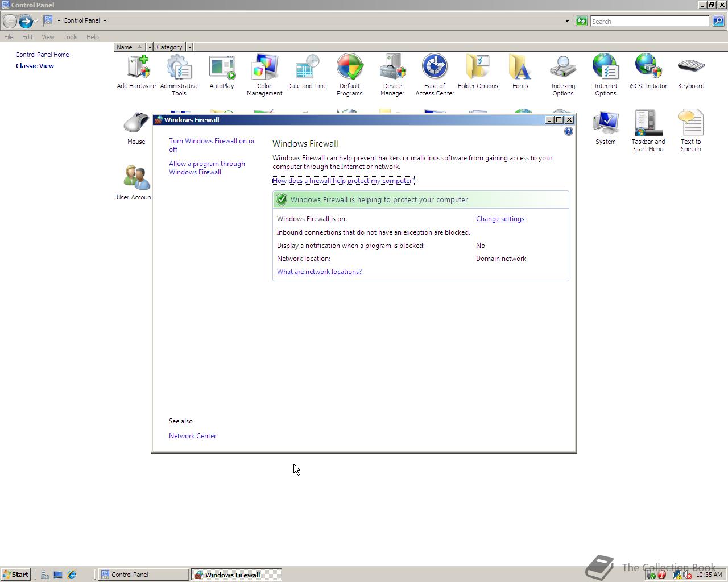
Task: Open Device Manager icon
Action: point(392,76)
